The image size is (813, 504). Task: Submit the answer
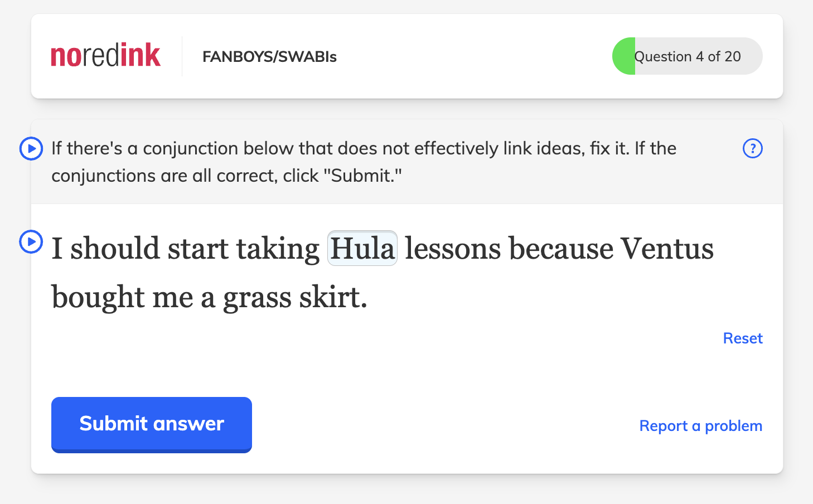pyautogui.click(x=152, y=424)
